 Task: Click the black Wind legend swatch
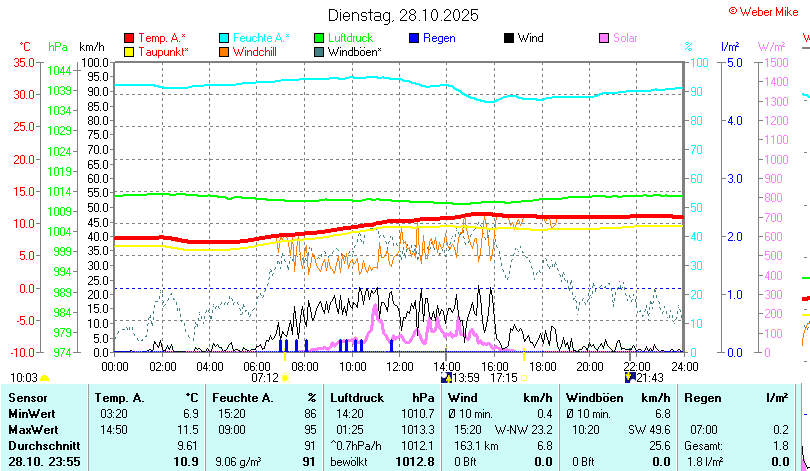click(509, 38)
